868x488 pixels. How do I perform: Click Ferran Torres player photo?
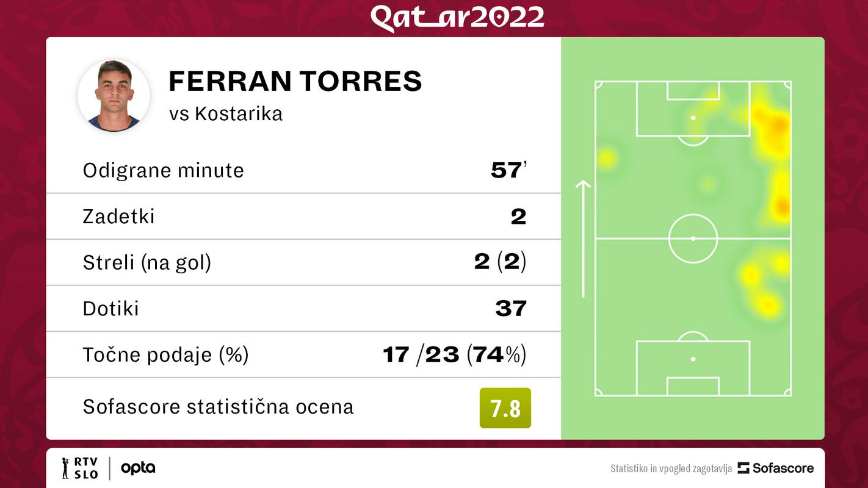[x=114, y=96]
